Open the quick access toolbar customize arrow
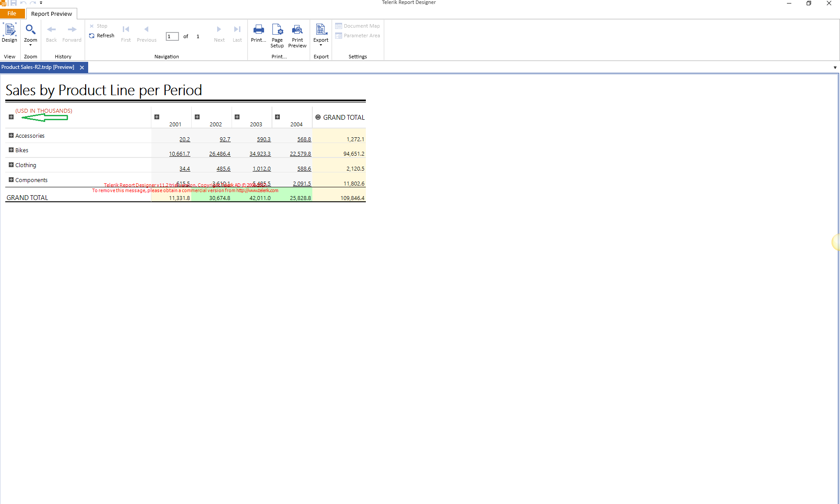Image resolution: width=840 pixels, height=504 pixels. [x=41, y=3]
